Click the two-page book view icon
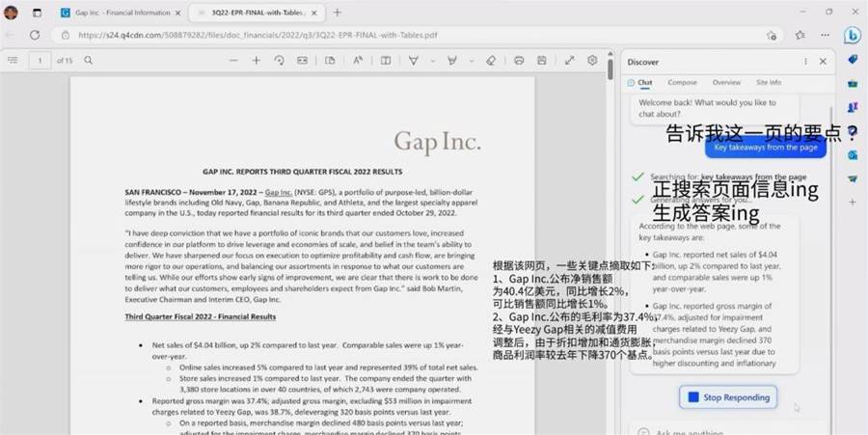The width and height of the screenshot is (868, 435). pos(386,61)
